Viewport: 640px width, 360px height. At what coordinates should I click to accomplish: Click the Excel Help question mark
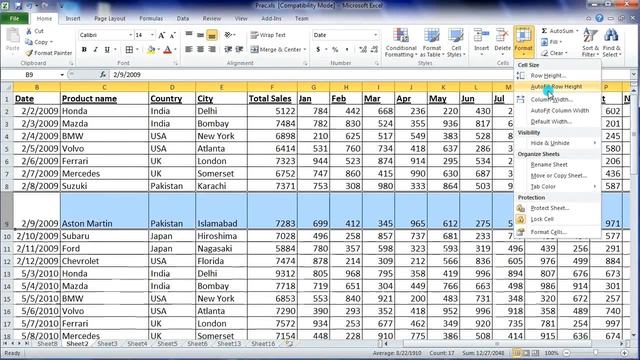(599, 18)
